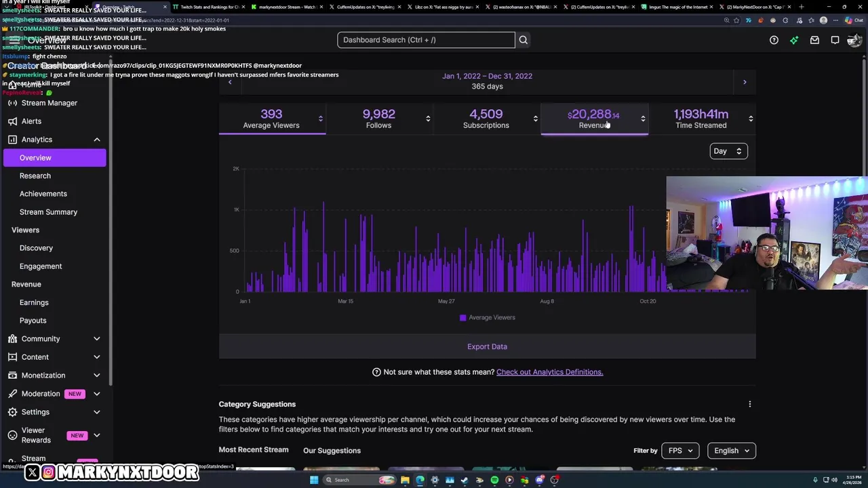Switch to the Twitch Stats and Rankings browser tab

coord(208,7)
